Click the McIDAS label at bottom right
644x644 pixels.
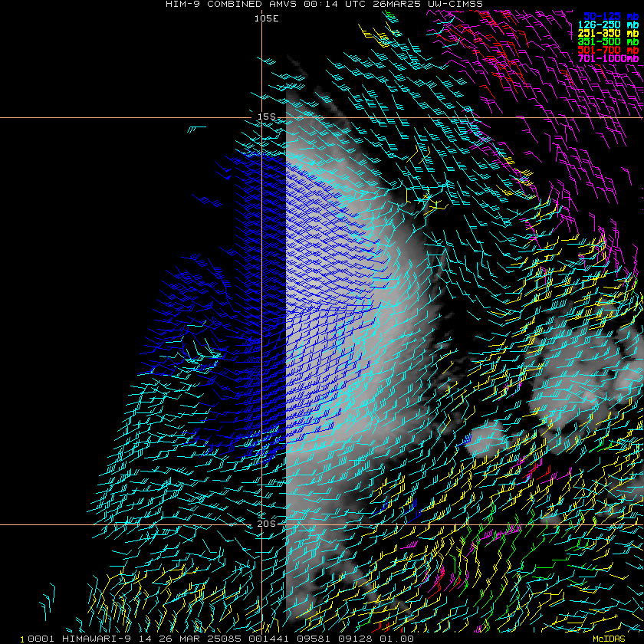click(x=609, y=639)
